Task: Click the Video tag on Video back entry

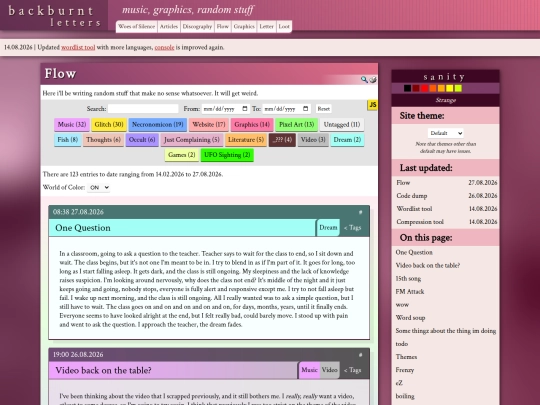Action: pos(330,370)
